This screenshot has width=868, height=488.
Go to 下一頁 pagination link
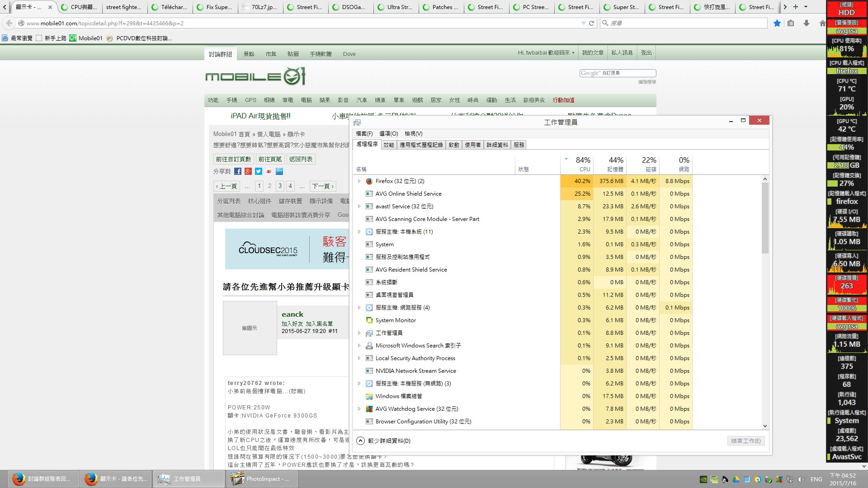tap(323, 186)
